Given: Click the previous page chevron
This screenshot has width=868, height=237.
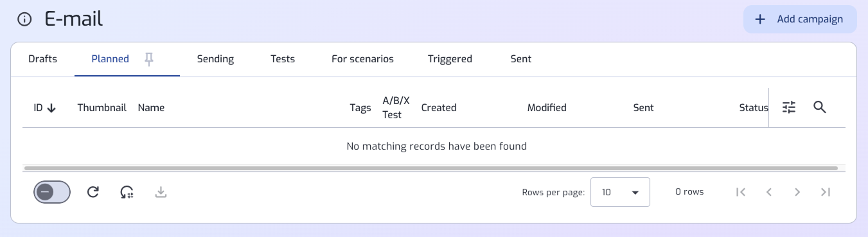Looking at the screenshot, I should [769, 191].
